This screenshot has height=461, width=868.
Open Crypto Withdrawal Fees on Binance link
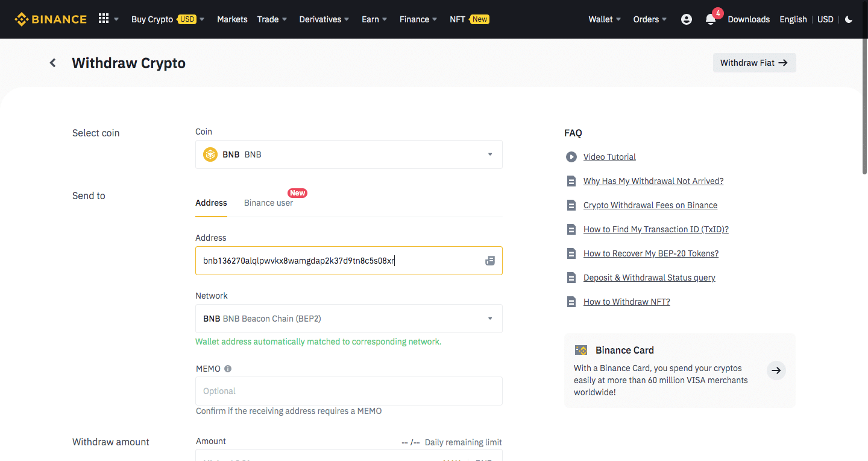click(650, 205)
